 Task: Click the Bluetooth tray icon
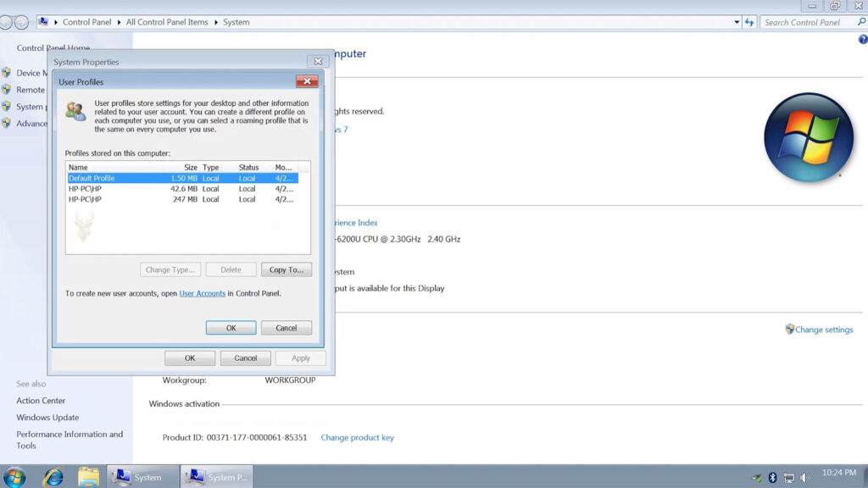coord(773,478)
